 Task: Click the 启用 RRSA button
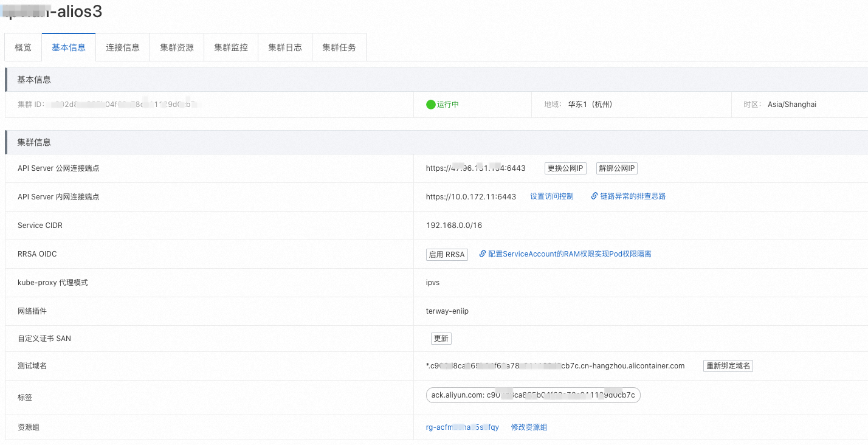447,255
